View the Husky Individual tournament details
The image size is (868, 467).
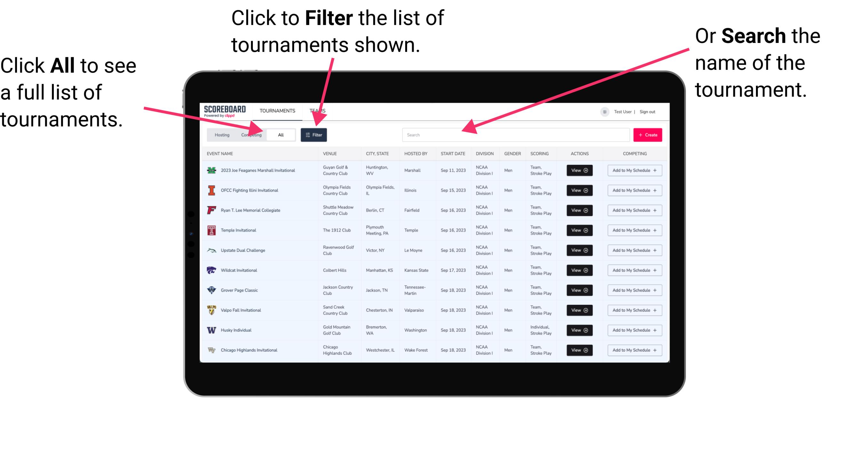click(579, 330)
